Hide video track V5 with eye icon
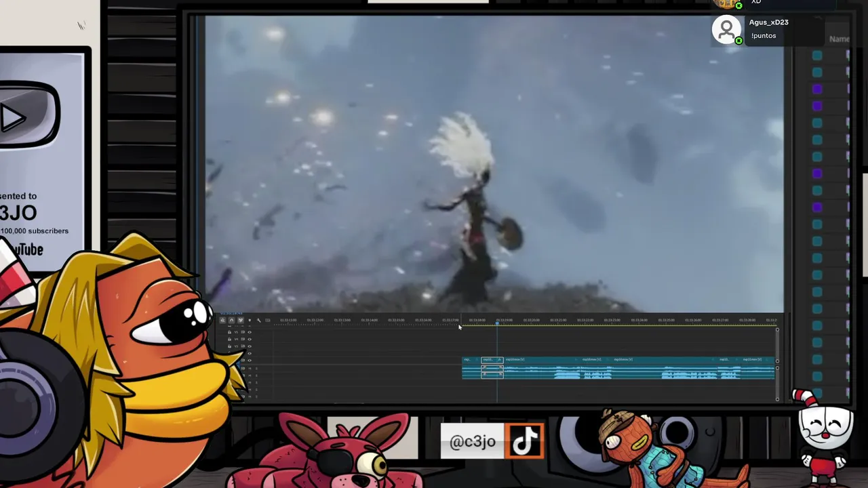 click(250, 332)
